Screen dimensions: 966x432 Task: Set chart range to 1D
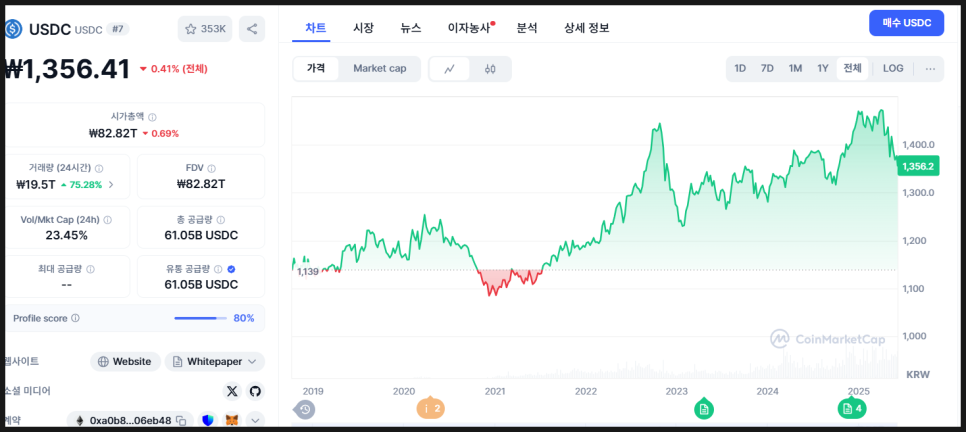[740, 68]
